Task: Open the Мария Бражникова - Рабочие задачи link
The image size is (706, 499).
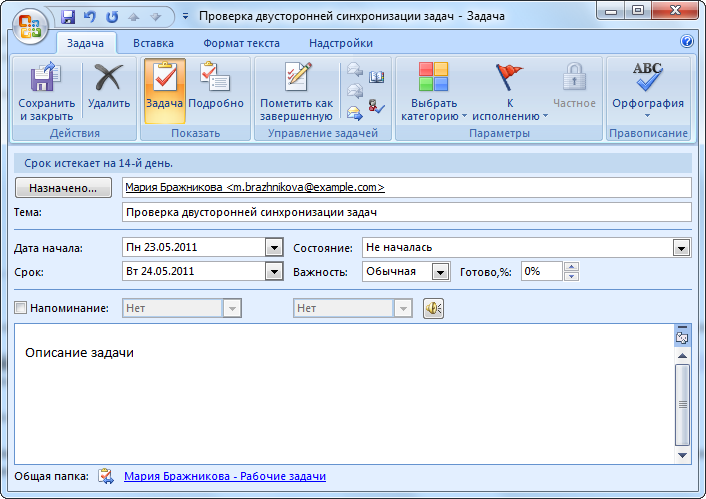Action: point(224,477)
